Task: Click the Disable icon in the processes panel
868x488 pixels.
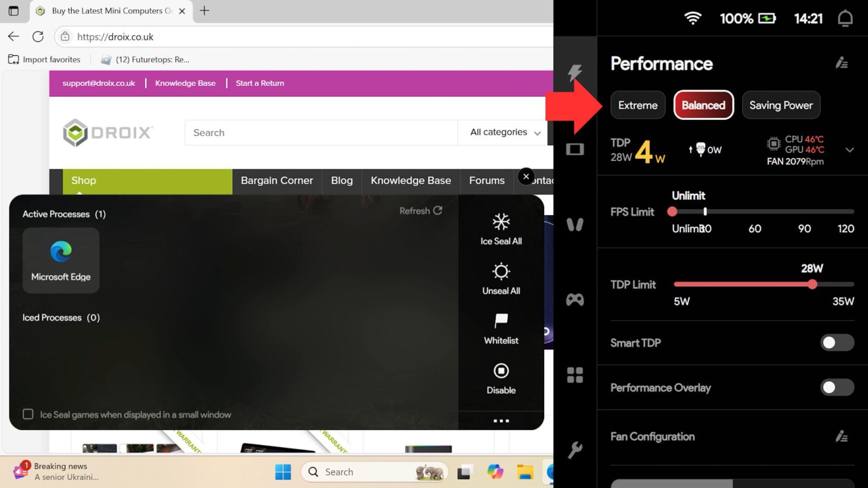Action: (x=500, y=372)
